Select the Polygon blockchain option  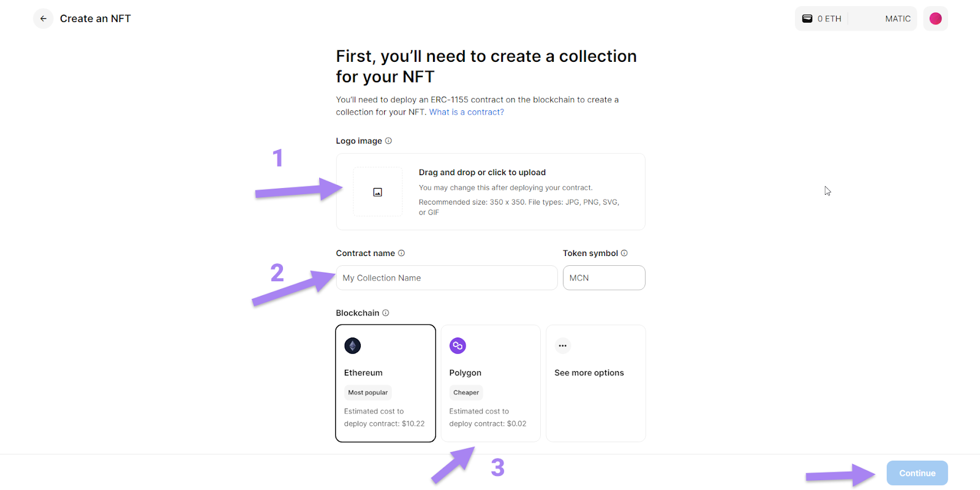point(490,383)
